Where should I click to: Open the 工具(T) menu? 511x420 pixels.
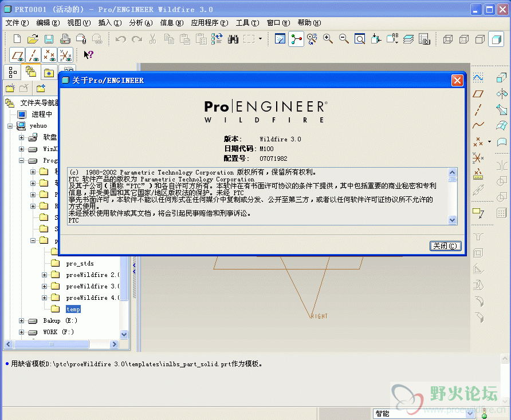247,23
